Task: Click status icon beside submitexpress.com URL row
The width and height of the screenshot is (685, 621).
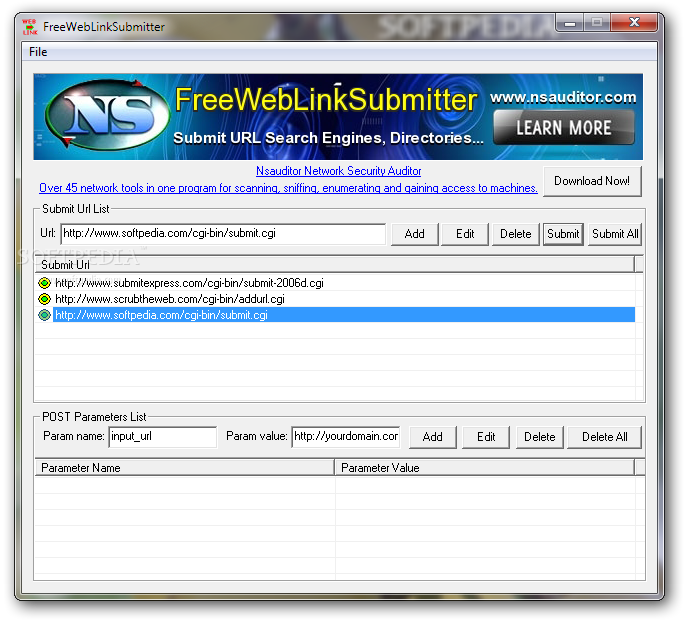Action: click(45, 283)
